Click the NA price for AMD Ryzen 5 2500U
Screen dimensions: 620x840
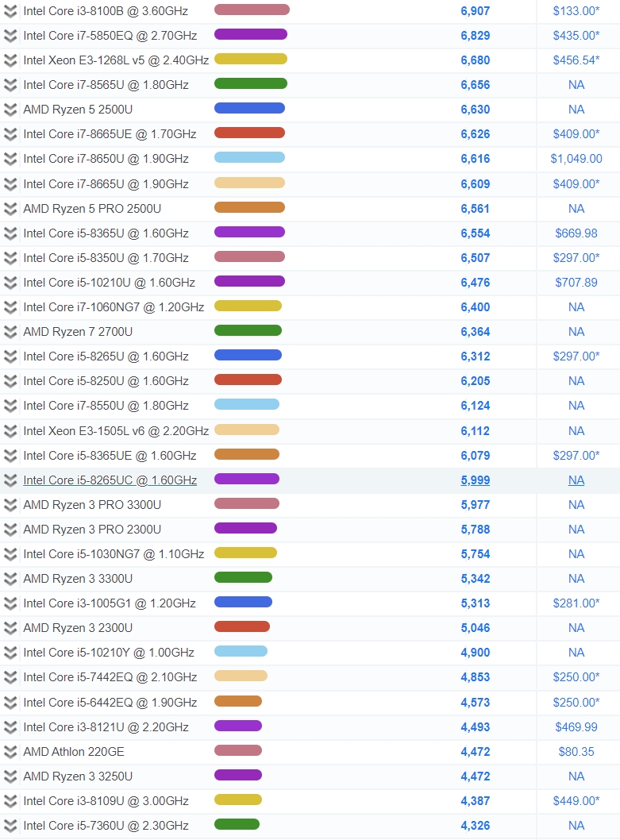pos(576,110)
